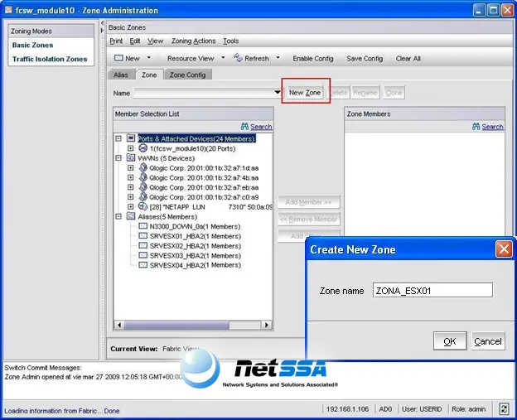Click the WWNs folder icon
Screen dimensions: 517x420
[x=131, y=157]
